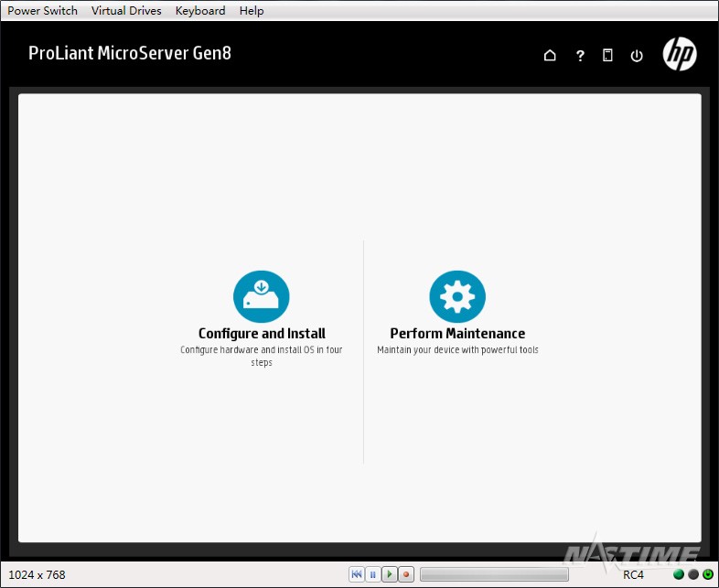Click the playback progress bar
The image size is (719, 588).
(x=494, y=574)
